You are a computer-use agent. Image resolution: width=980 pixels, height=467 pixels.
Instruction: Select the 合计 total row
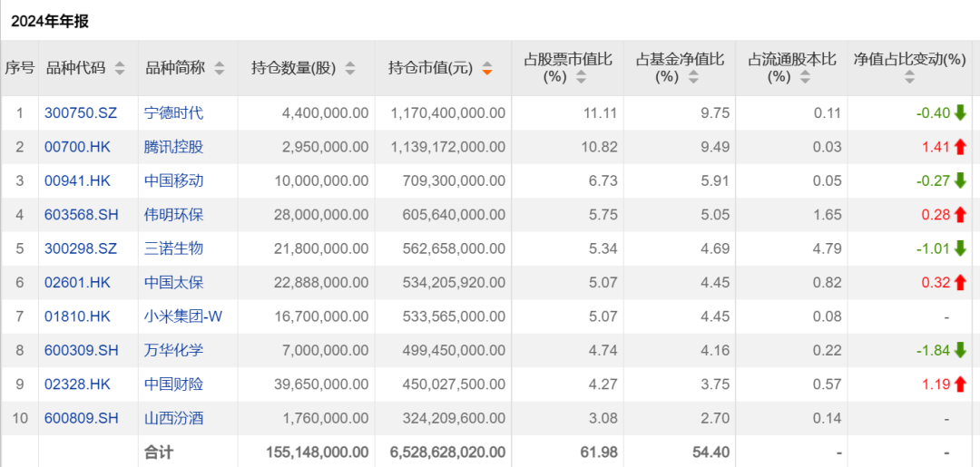158,452
